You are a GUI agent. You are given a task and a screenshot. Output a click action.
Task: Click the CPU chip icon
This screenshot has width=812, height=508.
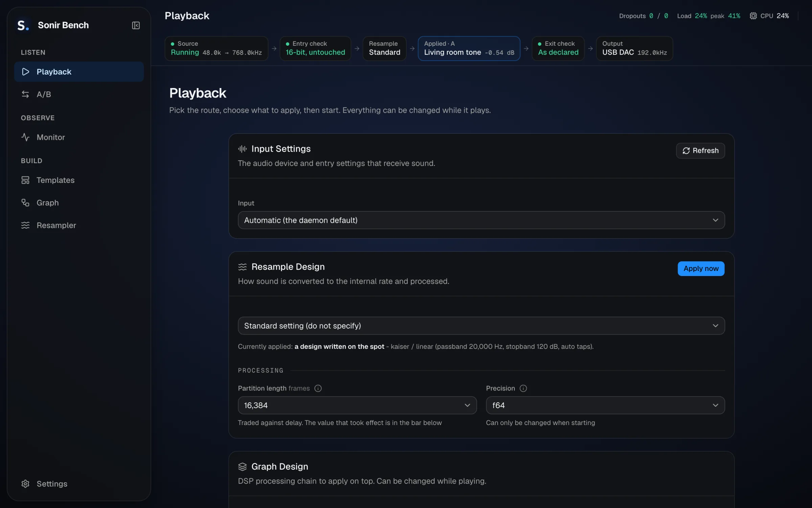click(753, 16)
